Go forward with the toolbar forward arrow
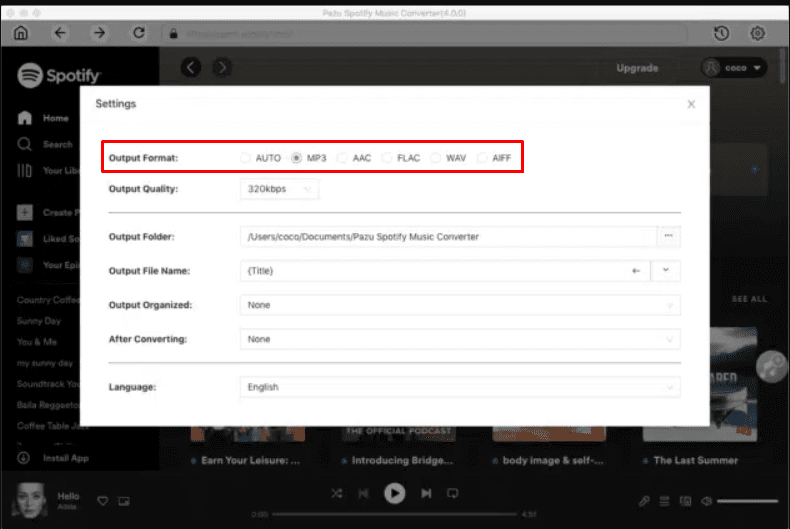790x529 pixels. 100,33
